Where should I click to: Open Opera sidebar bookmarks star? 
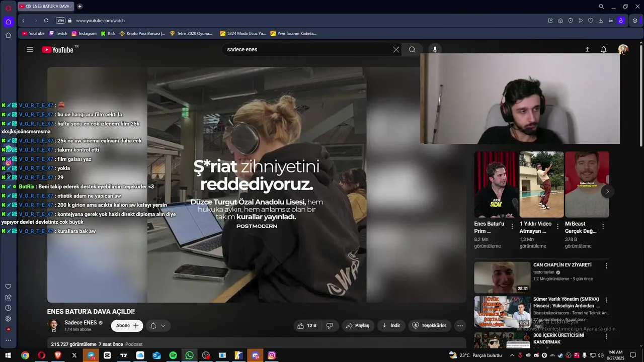(x=8, y=35)
